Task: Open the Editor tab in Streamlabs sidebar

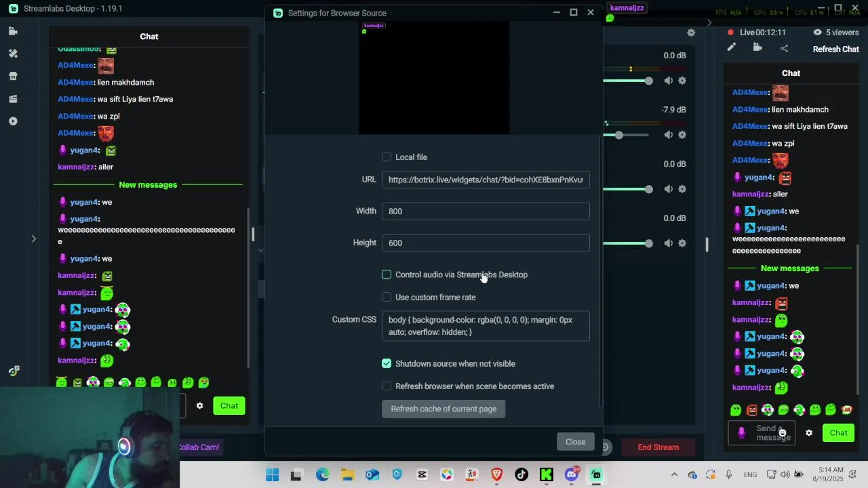Action: [13, 31]
